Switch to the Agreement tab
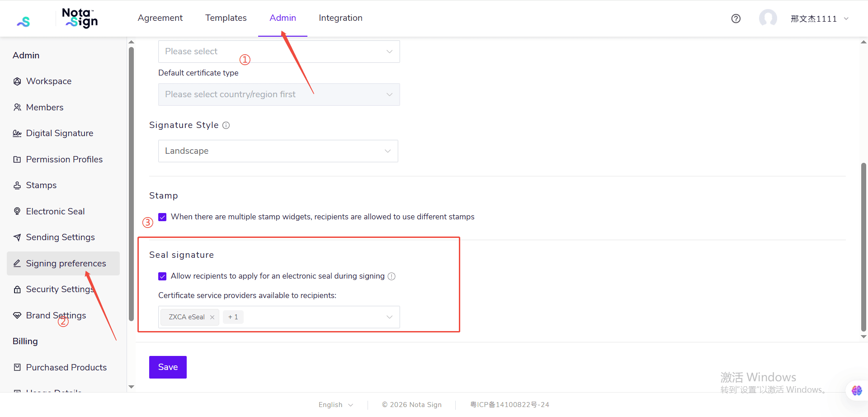 (x=160, y=18)
